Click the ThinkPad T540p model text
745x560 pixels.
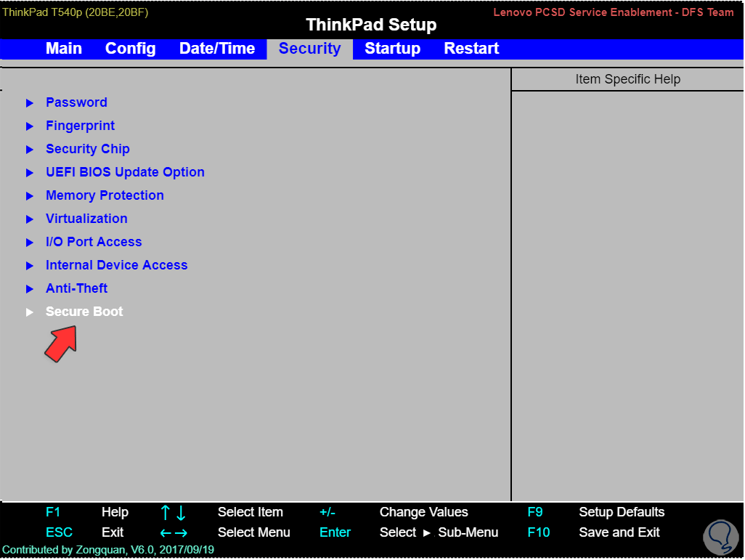point(75,12)
